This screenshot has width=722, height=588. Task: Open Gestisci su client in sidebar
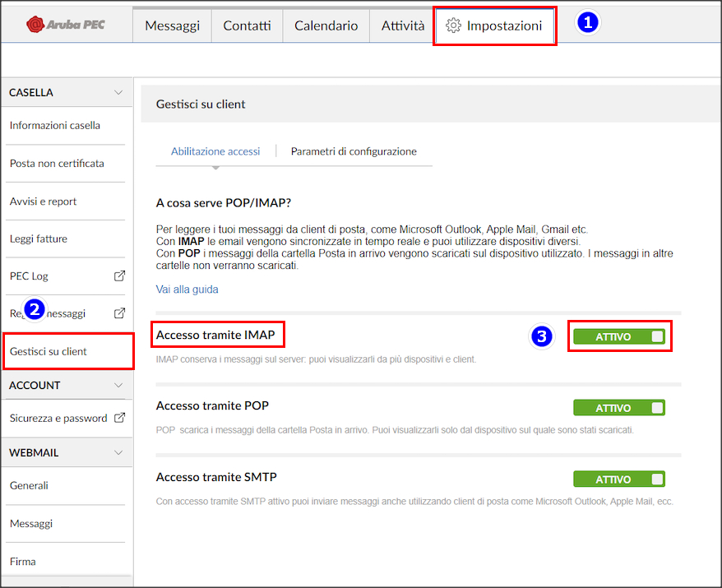tap(49, 351)
